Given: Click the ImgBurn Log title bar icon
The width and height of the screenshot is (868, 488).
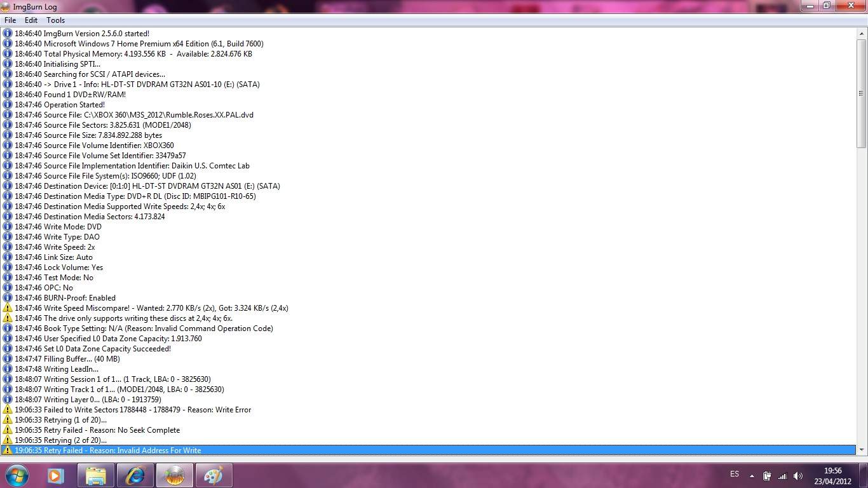Looking at the screenshot, I should tap(6, 6).
